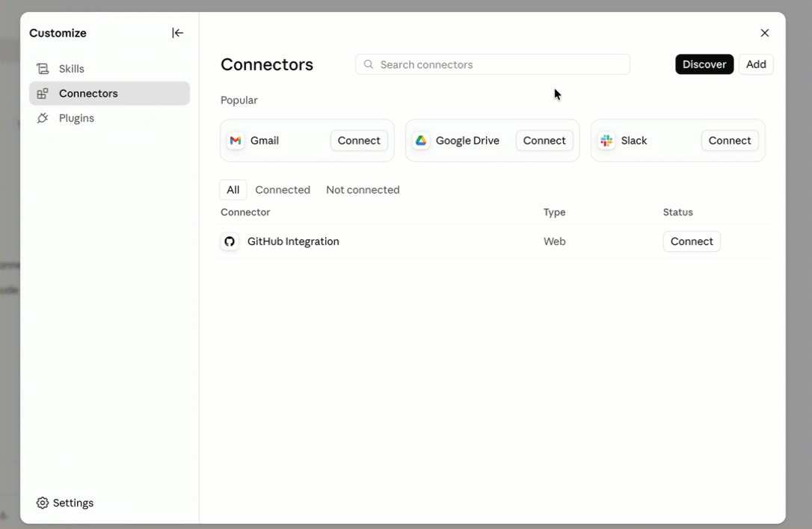Switch to the Not connected tab
Image resolution: width=812 pixels, height=529 pixels.
[363, 190]
